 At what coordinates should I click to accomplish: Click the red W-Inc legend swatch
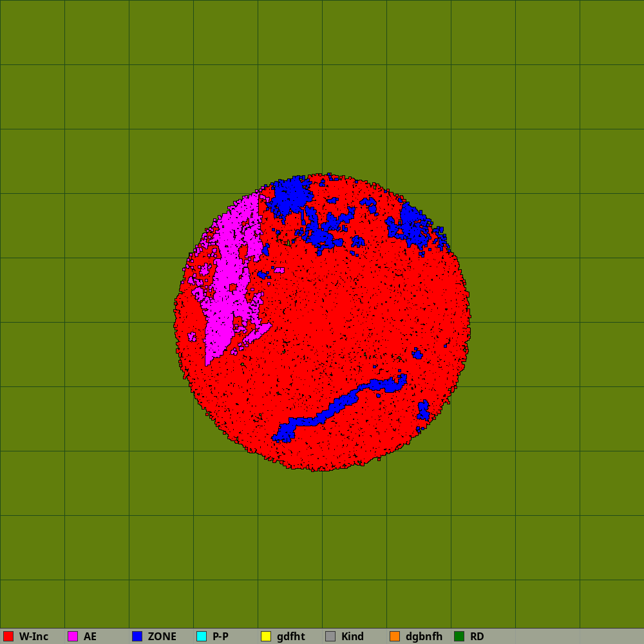click(x=8, y=636)
